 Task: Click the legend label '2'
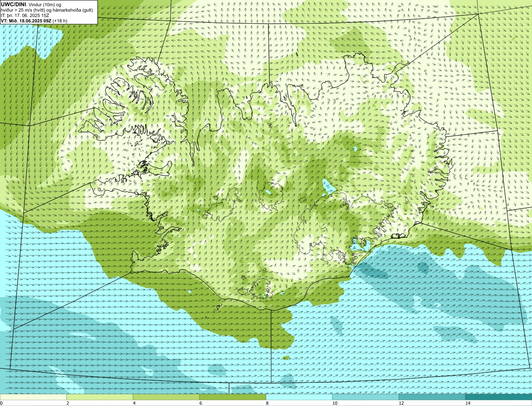point(67,403)
